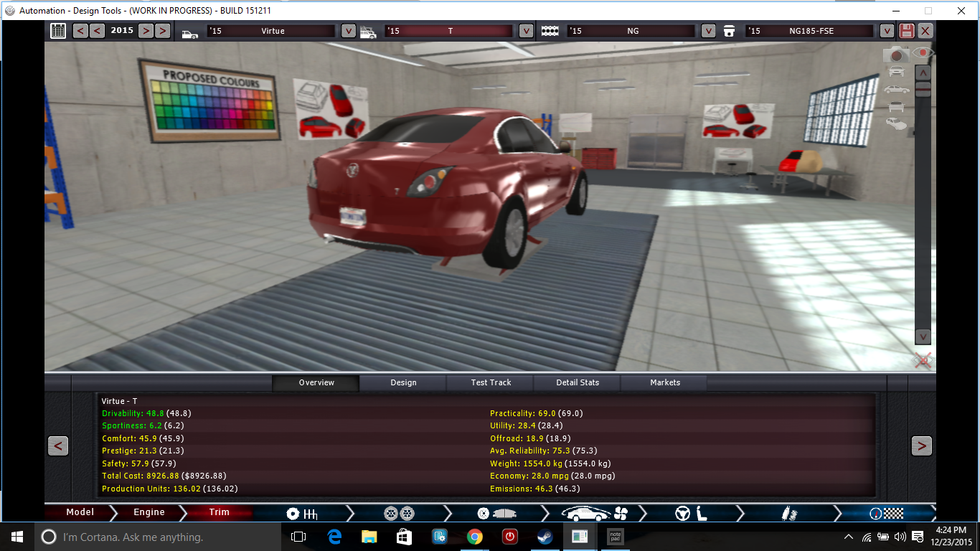
Task: Open the wheels and tyres section icon
Action: coord(399,513)
